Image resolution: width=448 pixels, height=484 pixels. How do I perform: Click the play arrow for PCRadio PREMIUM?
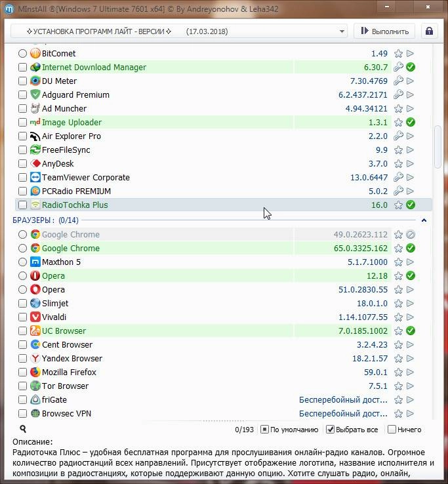coord(410,191)
